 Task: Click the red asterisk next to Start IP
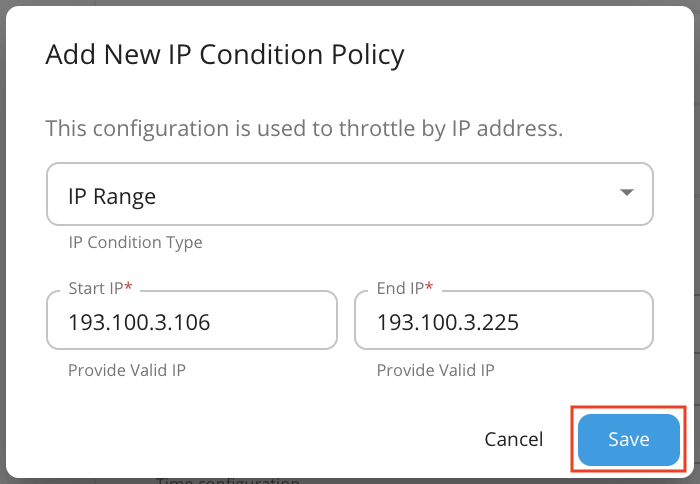pyautogui.click(x=129, y=287)
